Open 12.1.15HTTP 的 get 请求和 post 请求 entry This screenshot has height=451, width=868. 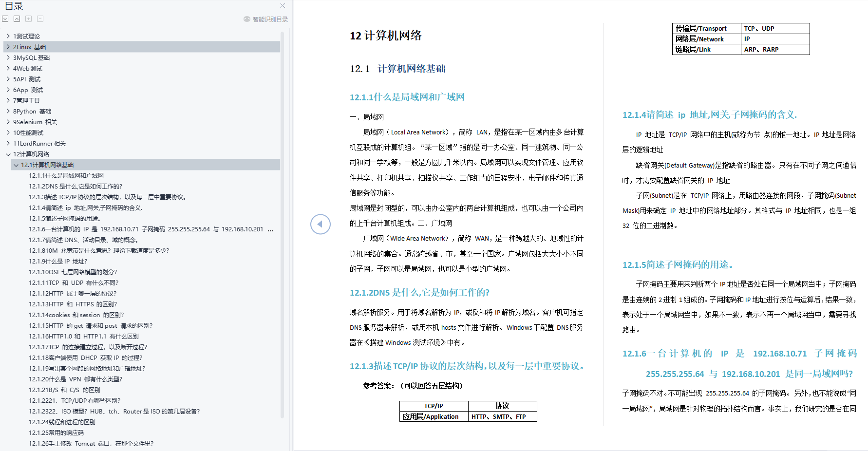tap(91, 325)
